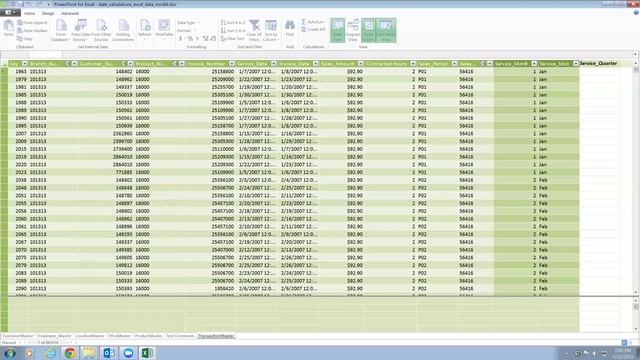Sort Z to A
This screenshot has height=360, width=640.
pyautogui.click(x=233, y=31)
